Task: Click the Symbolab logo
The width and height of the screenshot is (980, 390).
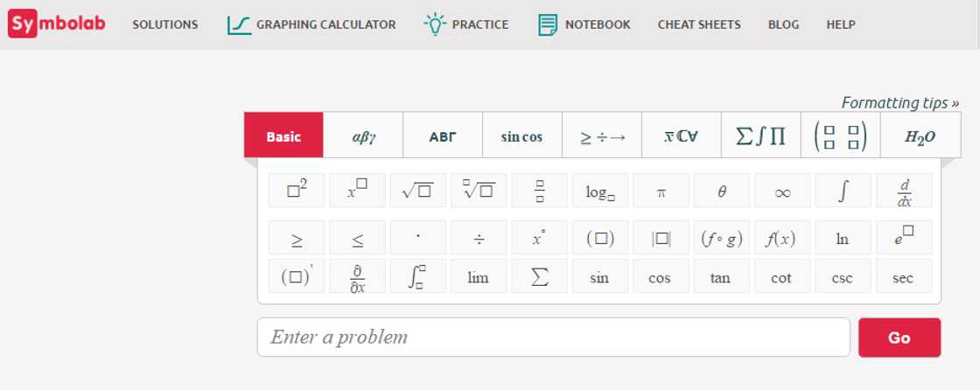Action: click(x=57, y=24)
